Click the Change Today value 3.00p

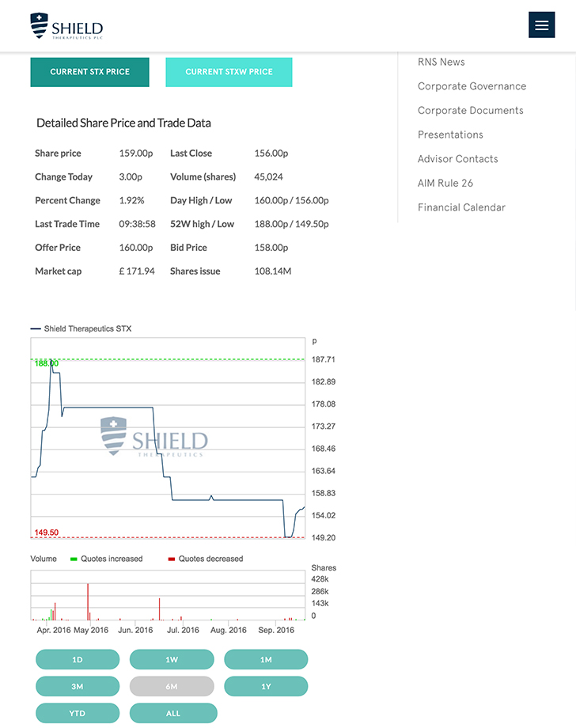(x=131, y=177)
